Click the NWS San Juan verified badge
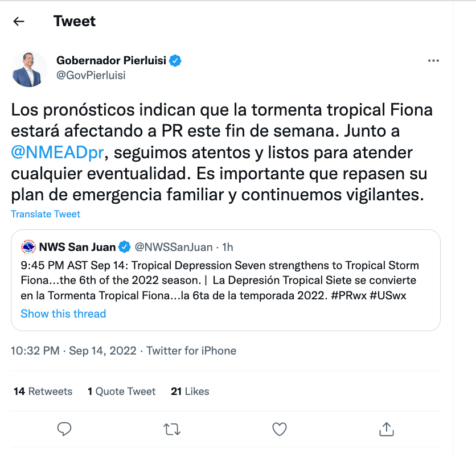Image resolution: width=476 pixels, height=453 pixels. [125, 247]
